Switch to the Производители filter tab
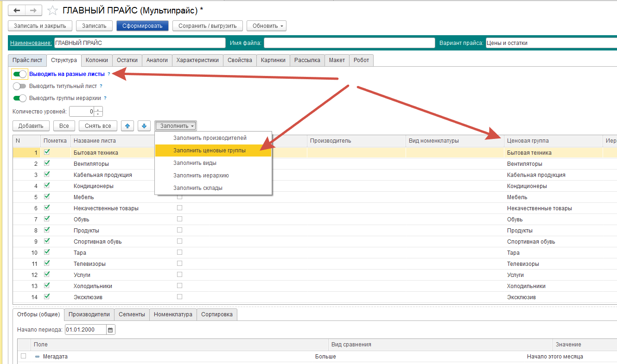The height and width of the screenshot is (364, 617). [x=89, y=314]
